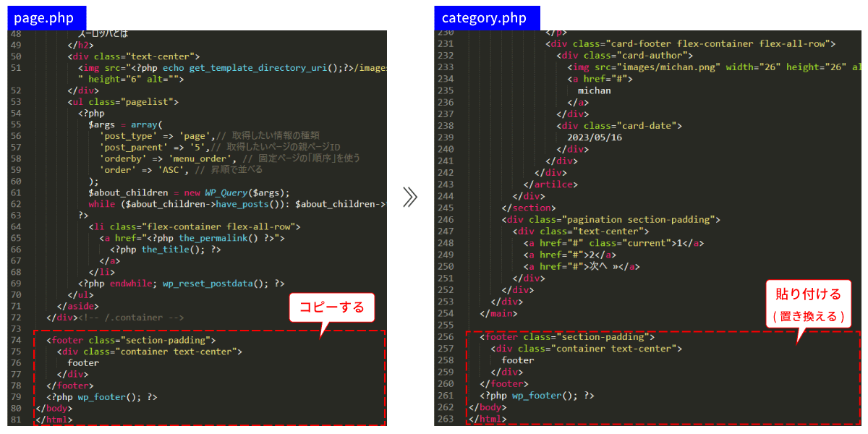Click the '<!-- /.container -->' comment

click(x=131, y=318)
